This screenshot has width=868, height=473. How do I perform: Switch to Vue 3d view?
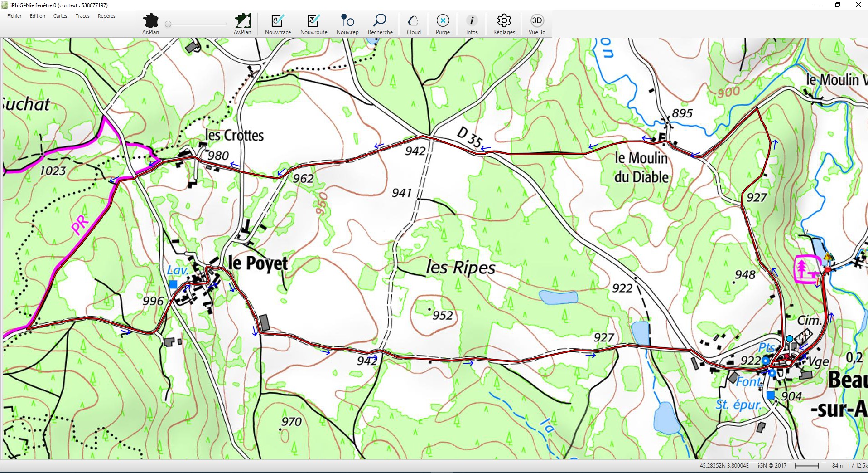[x=537, y=21]
